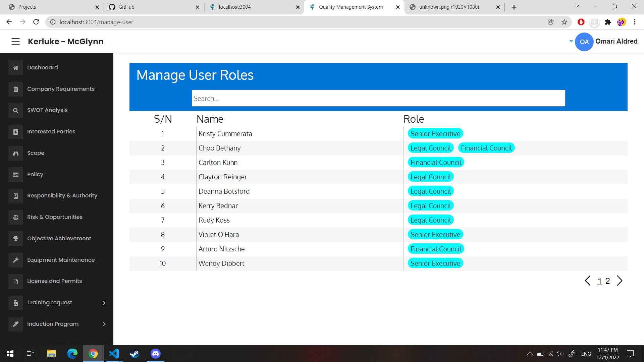Open Discord from the taskbar
The width and height of the screenshot is (644, 362).
click(x=155, y=354)
